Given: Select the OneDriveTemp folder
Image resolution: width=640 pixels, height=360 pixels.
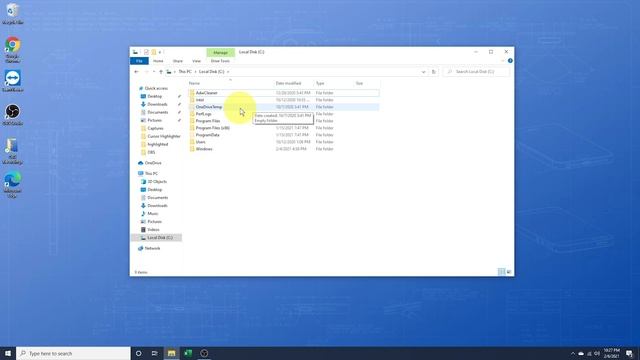Looking at the screenshot, I should tap(284, 107).
